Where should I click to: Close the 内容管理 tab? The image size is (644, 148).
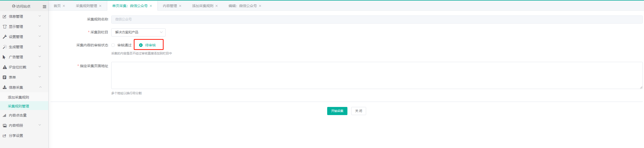(x=180, y=6)
